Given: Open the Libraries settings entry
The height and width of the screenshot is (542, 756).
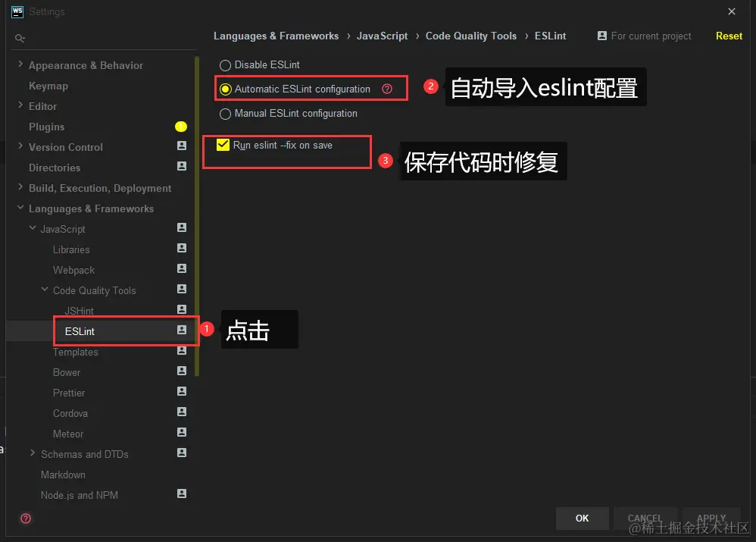Looking at the screenshot, I should 71,249.
